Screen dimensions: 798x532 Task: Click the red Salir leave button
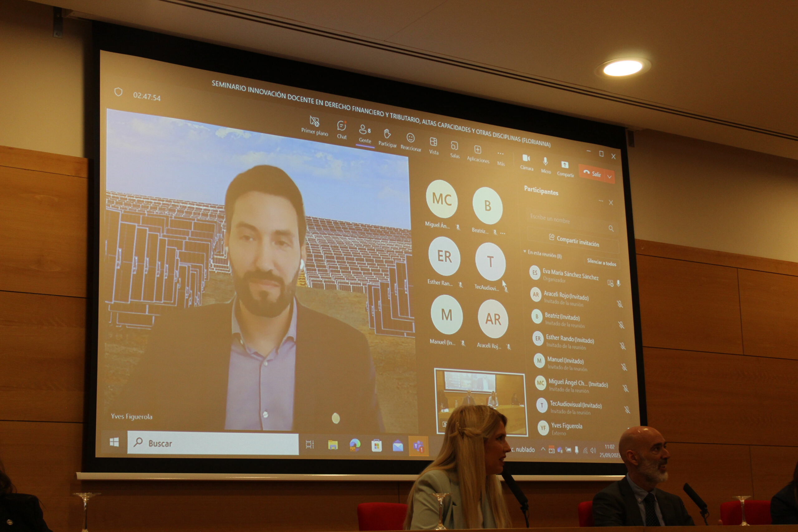592,174
